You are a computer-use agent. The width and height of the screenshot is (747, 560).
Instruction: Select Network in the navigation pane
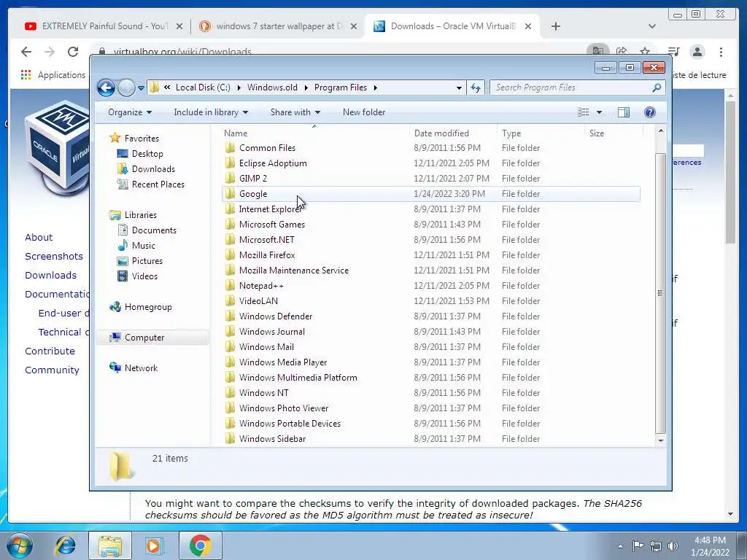pyautogui.click(x=141, y=368)
